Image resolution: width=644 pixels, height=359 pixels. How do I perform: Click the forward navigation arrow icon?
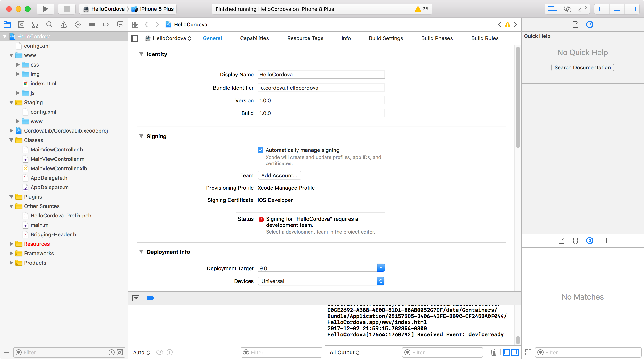click(157, 25)
